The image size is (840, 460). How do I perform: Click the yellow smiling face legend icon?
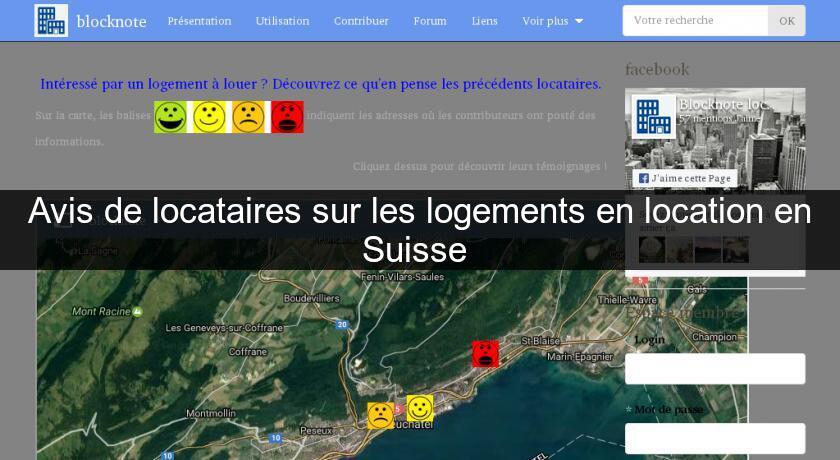(x=209, y=117)
